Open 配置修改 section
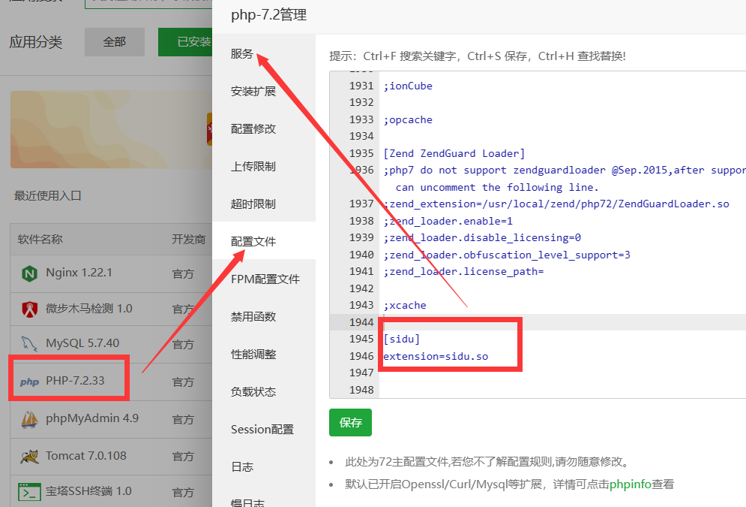 [x=253, y=129]
